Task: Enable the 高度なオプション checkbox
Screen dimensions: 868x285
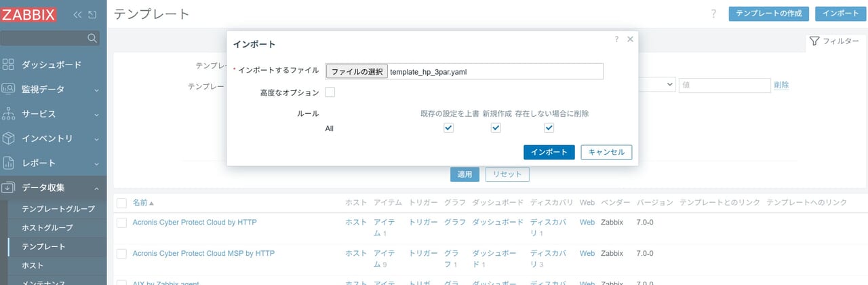Action: pyautogui.click(x=330, y=92)
